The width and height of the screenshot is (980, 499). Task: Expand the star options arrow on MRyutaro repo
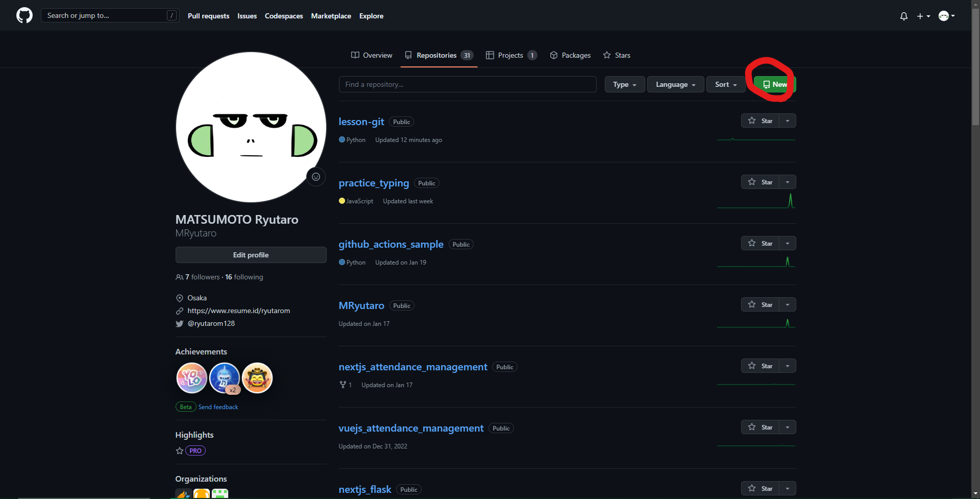pyautogui.click(x=787, y=304)
